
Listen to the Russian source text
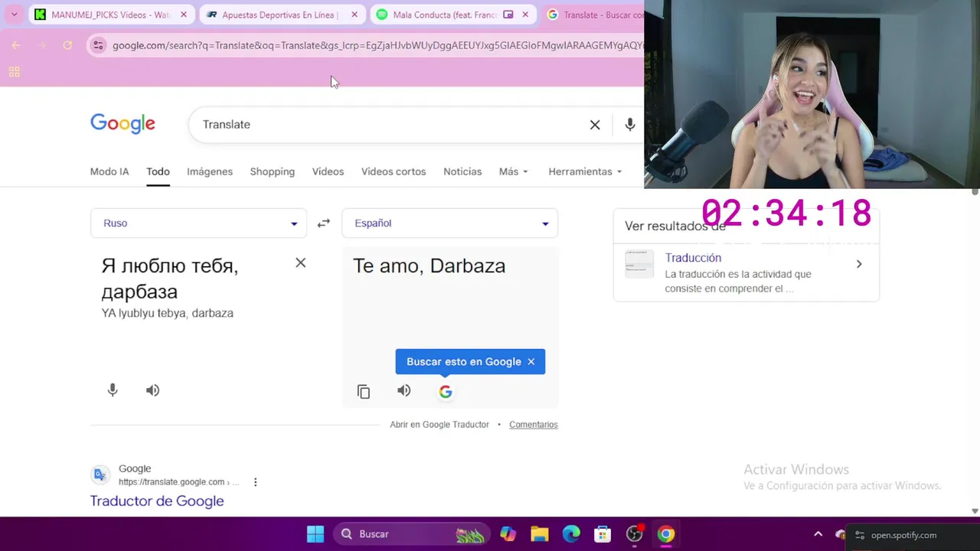153,390
